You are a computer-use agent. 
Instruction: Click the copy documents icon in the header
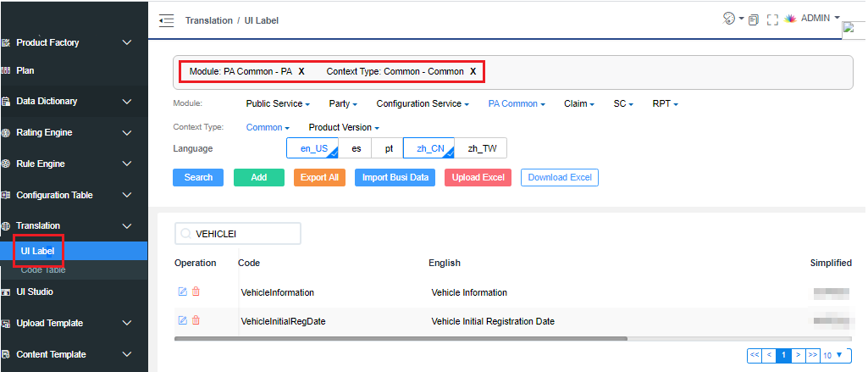coord(754,20)
